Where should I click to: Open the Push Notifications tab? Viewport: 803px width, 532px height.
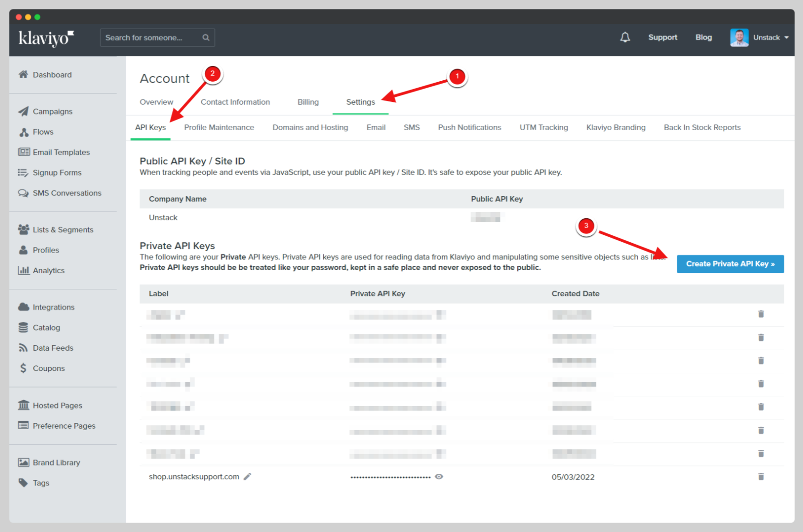pyautogui.click(x=469, y=127)
